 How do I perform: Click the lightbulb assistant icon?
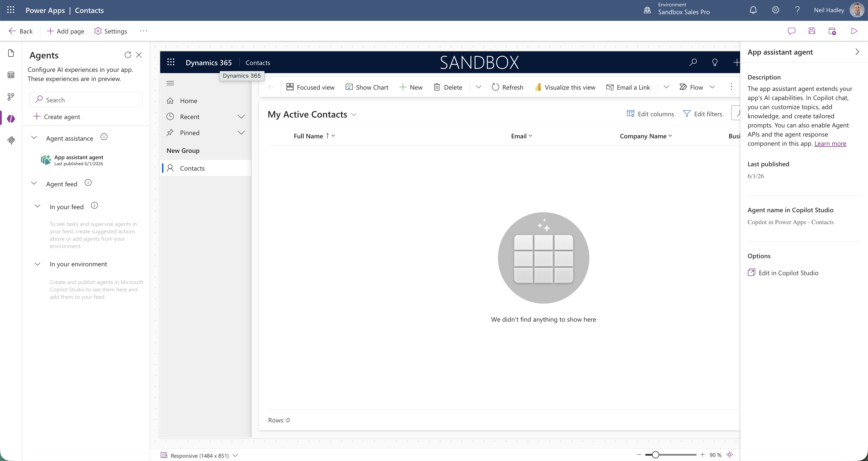[x=715, y=62]
